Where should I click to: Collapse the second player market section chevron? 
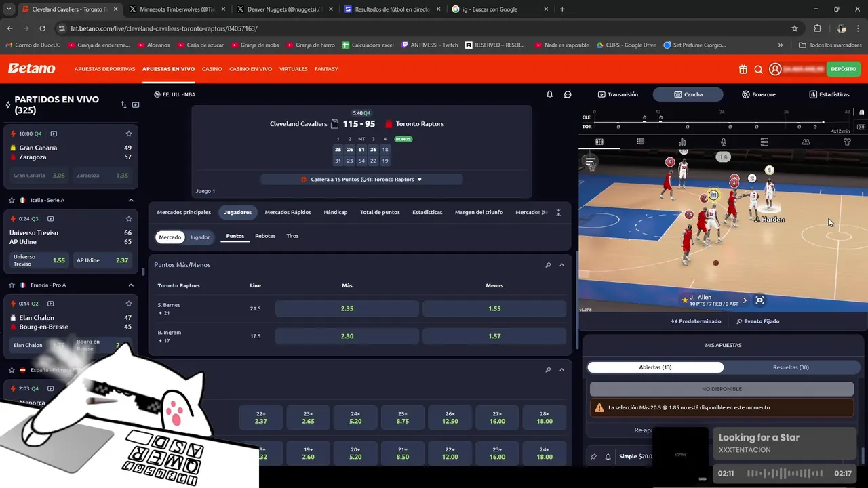click(561, 369)
